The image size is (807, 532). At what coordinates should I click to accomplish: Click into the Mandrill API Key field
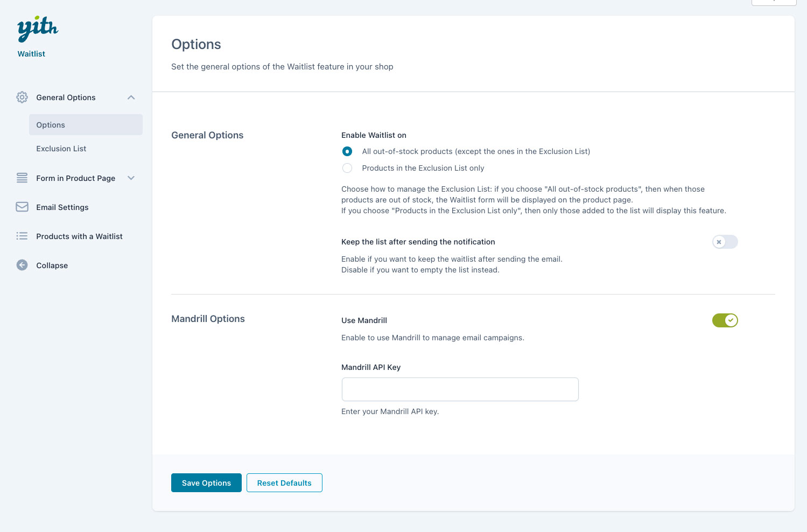[x=460, y=389]
